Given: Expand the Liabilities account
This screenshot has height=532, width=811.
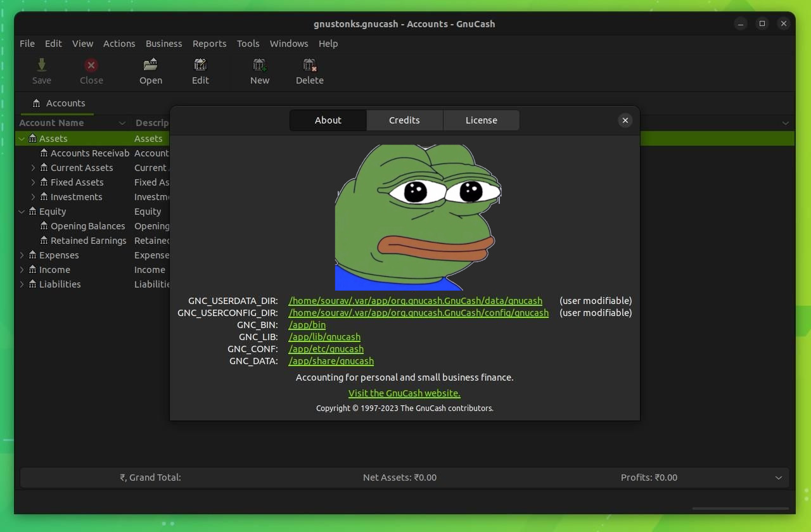Looking at the screenshot, I should 22,284.
